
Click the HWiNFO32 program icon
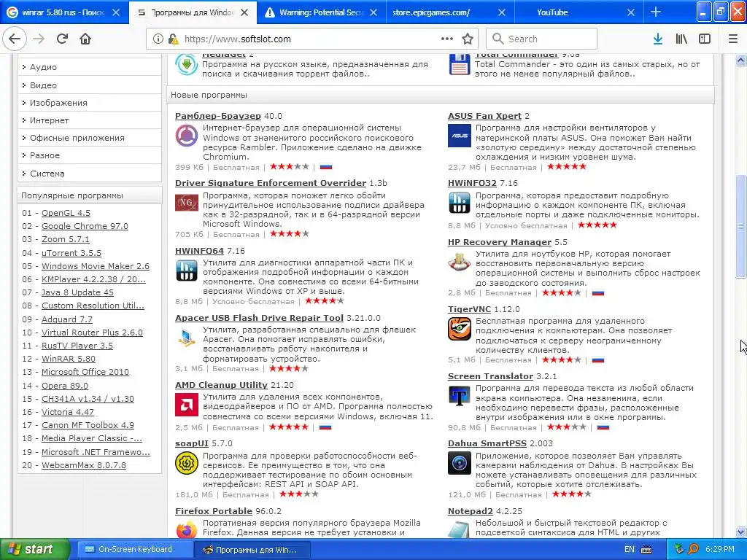(460, 203)
